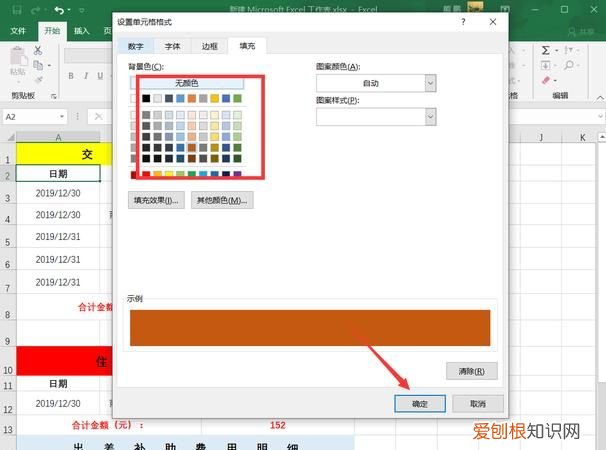Click the red total value 152
The height and width of the screenshot is (450, 606).
click(277, 426)
